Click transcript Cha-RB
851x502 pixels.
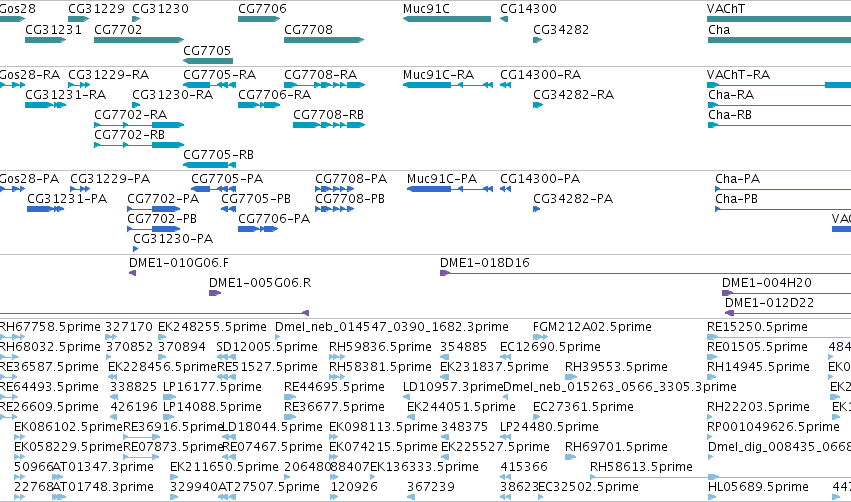(x=779, y=125)
